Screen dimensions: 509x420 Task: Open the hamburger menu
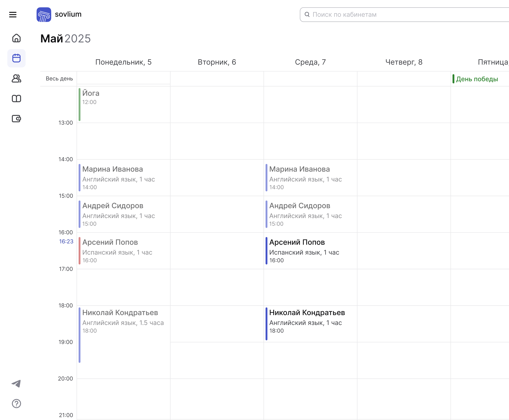pos(13,15)
